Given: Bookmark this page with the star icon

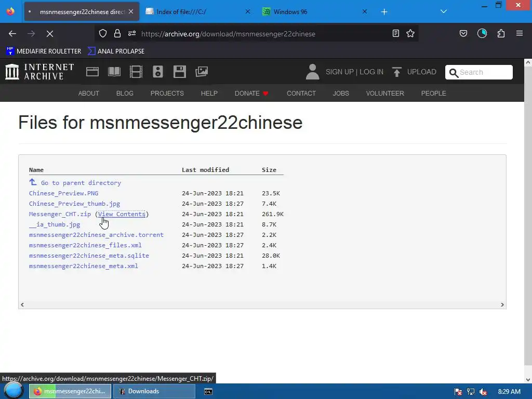Looking at the screenshot, I should 410,33.
